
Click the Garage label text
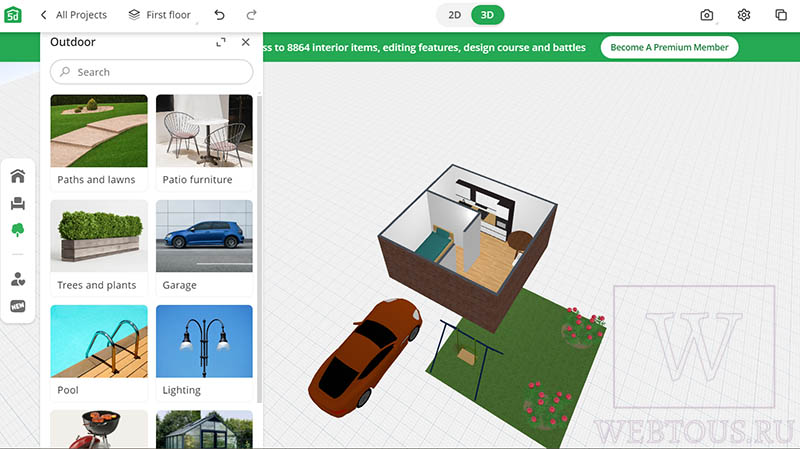(x=179, y=285)
